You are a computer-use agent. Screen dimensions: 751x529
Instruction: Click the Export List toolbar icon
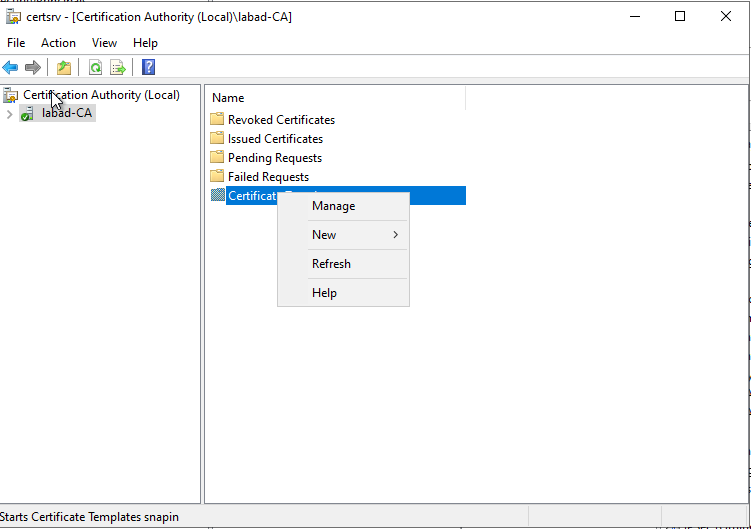click(x=118, y=68)
